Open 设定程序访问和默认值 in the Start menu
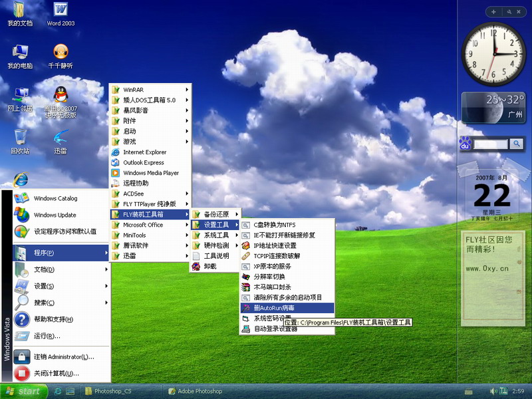The image size is (532, 399). [61, 231]
